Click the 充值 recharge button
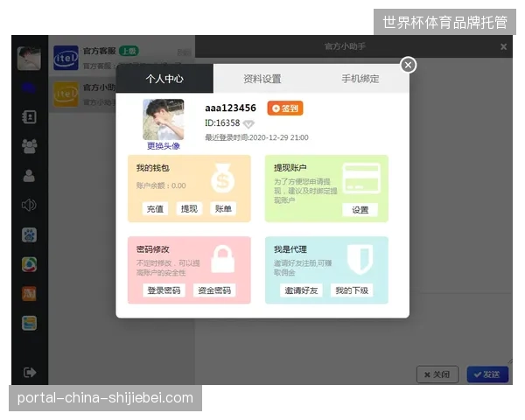 coord(155,208)
